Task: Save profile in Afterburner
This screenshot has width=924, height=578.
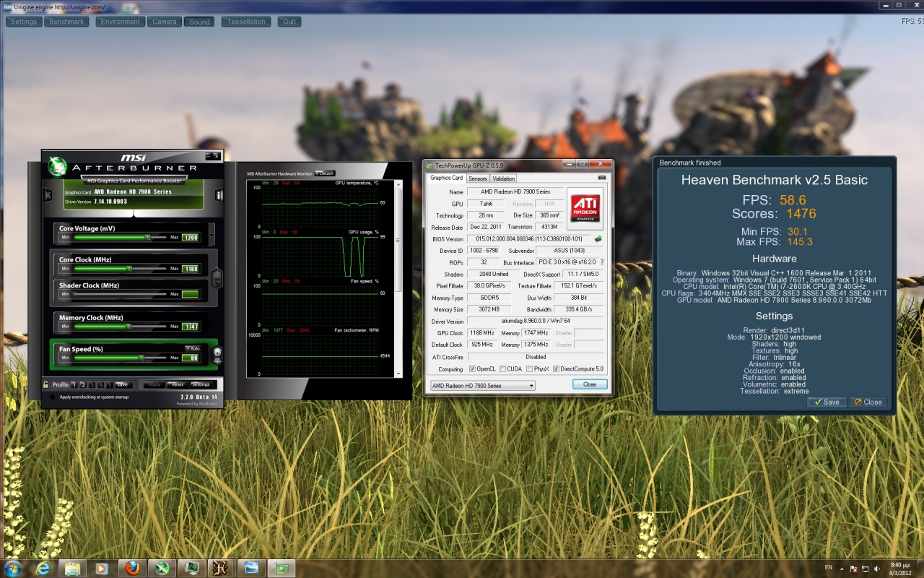Action: 122,384
